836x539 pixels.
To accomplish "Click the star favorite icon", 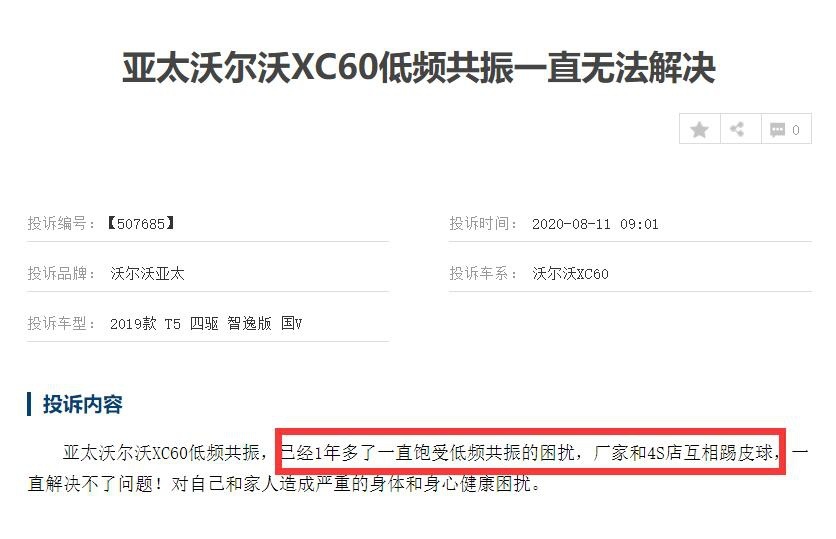I will [699, 129].
